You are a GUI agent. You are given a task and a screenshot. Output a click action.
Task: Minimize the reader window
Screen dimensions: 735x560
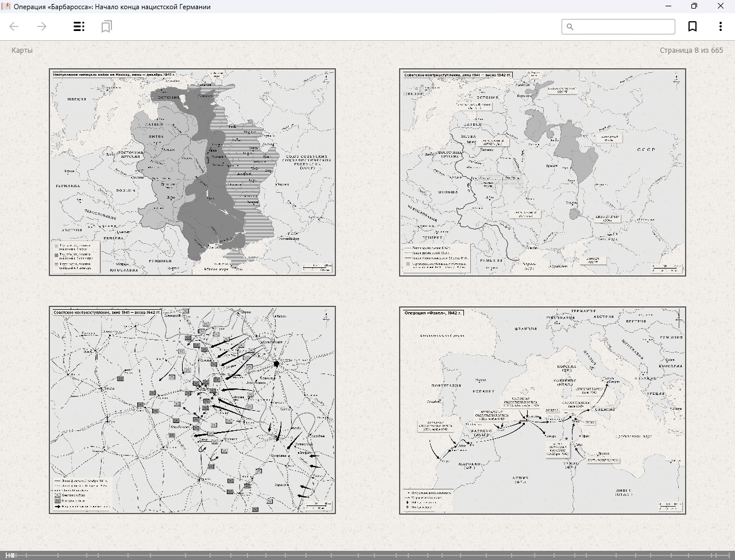point(668,6)
